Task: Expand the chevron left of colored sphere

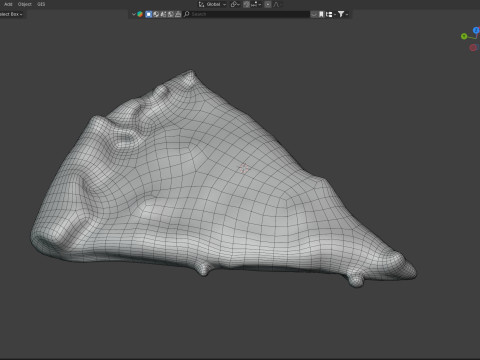Action: pos(134,14)
